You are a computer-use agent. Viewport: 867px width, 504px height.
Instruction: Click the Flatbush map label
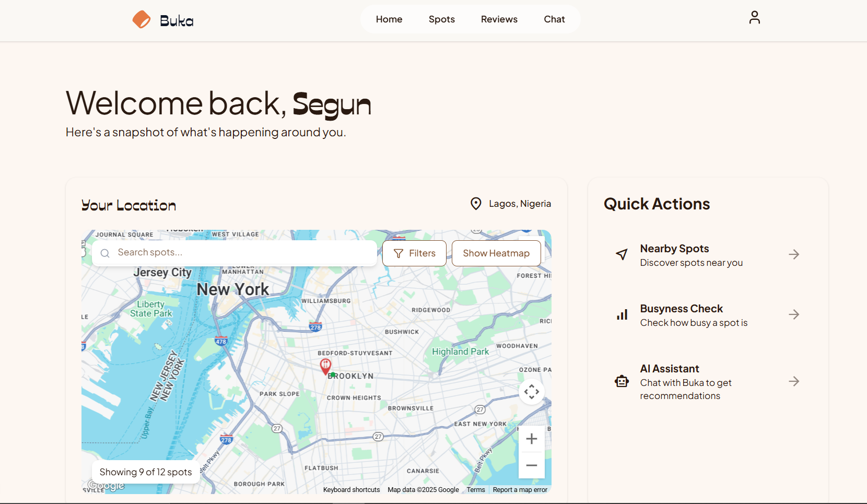[x=321, y=468]
